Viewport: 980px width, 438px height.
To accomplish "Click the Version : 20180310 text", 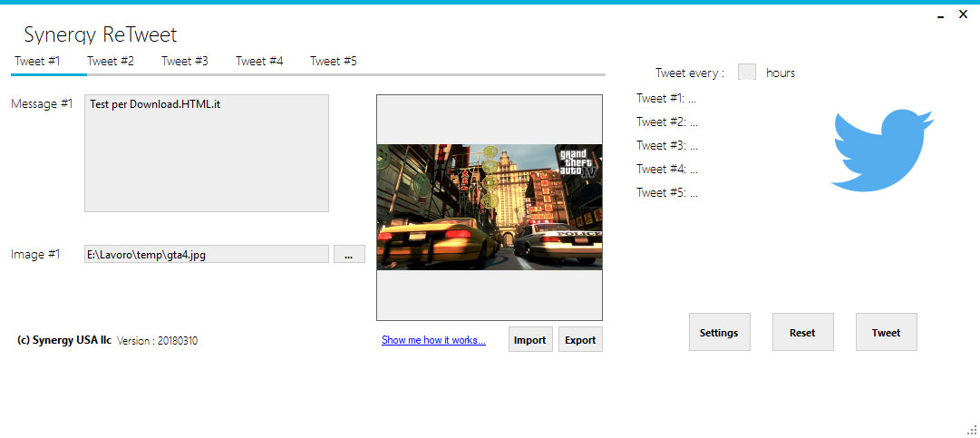I will pyautogui.click(x=158, y=341).
